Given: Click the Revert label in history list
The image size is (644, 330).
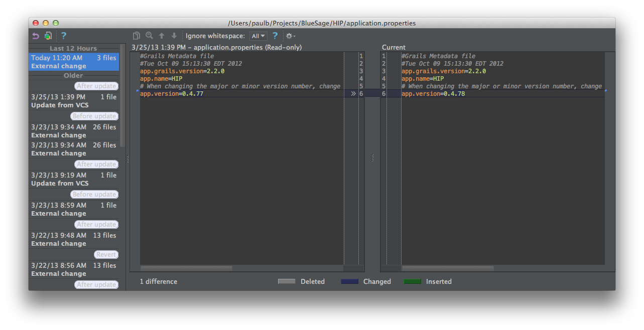Looking at the screenshot, I should (x=106, y=254).
